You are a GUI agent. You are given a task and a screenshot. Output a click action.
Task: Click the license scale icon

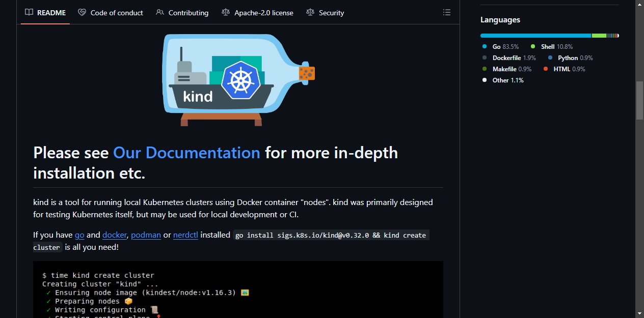point(226,13)
